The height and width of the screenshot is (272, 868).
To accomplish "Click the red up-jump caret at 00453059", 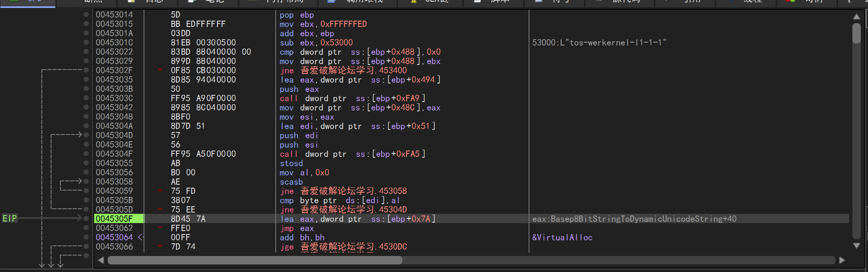I will click(x=160, y=191).
